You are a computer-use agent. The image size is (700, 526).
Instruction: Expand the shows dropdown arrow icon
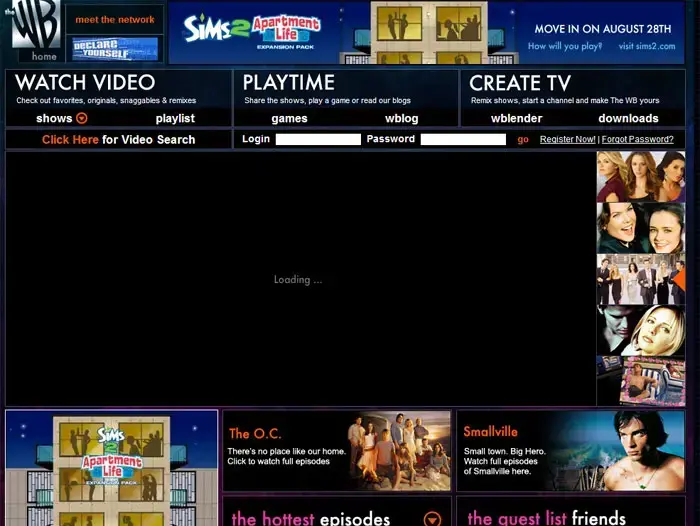[82, 118]
